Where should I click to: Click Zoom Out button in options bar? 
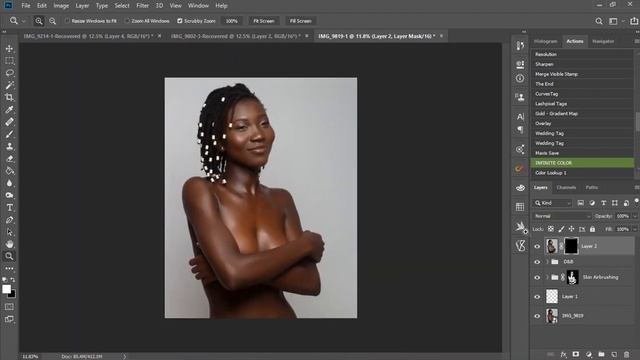point(53,21)
